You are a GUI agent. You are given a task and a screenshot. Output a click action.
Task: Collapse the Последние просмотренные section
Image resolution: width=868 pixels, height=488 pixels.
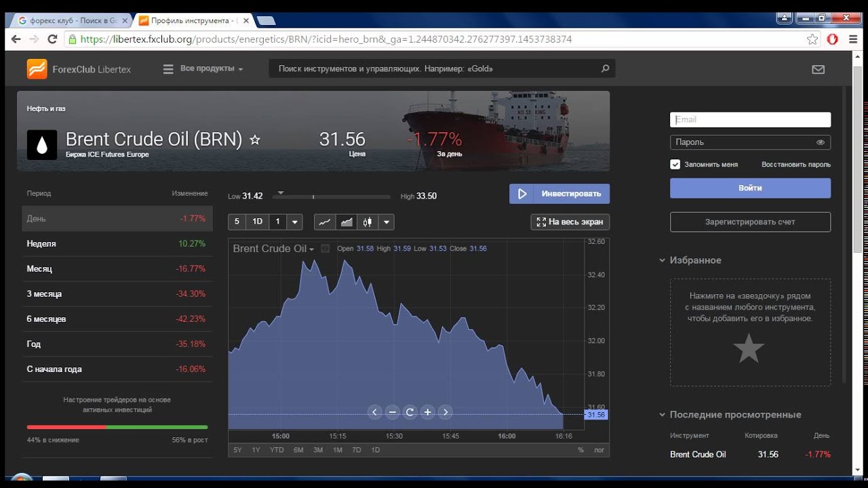[x=663, y=415]
